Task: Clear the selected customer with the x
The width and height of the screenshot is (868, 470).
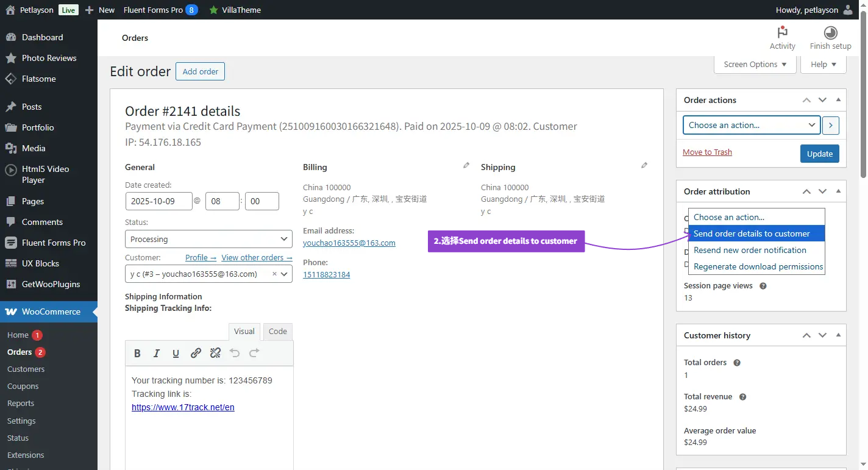Action: point(274,274)
